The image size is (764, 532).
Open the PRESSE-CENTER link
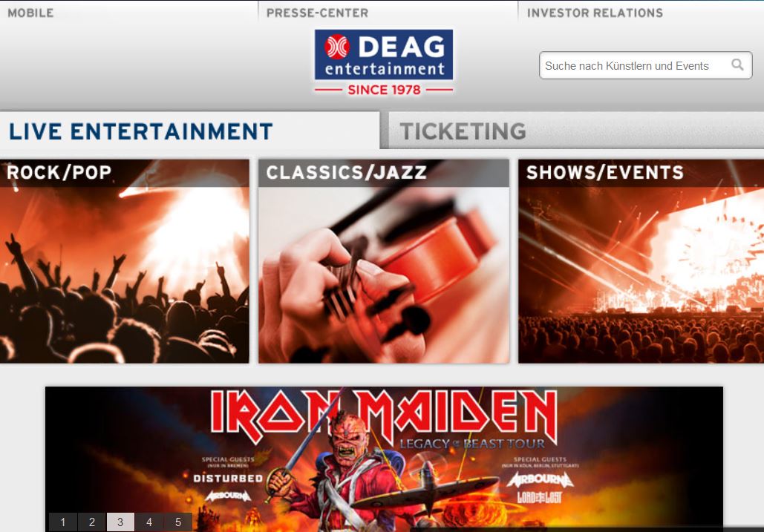click(x=317, y=13)
